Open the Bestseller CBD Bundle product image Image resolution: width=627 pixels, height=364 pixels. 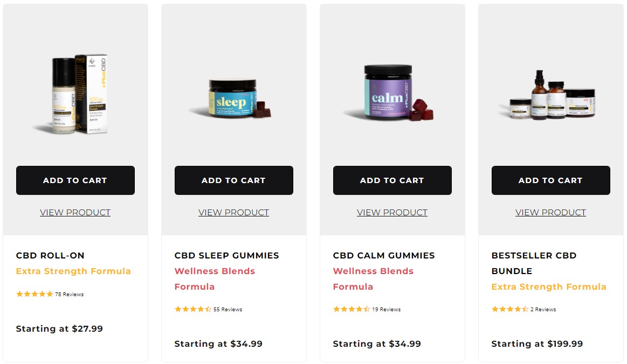550,94
